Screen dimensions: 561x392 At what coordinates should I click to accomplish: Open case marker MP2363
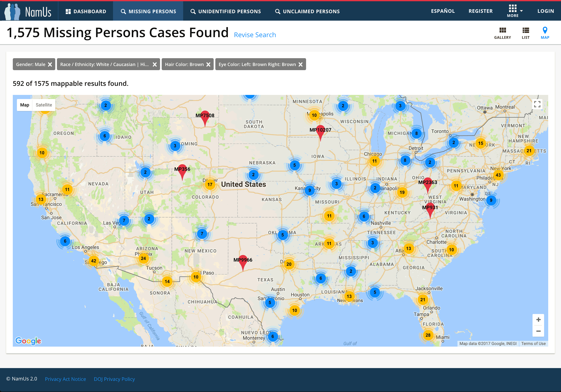pos(428,185)
